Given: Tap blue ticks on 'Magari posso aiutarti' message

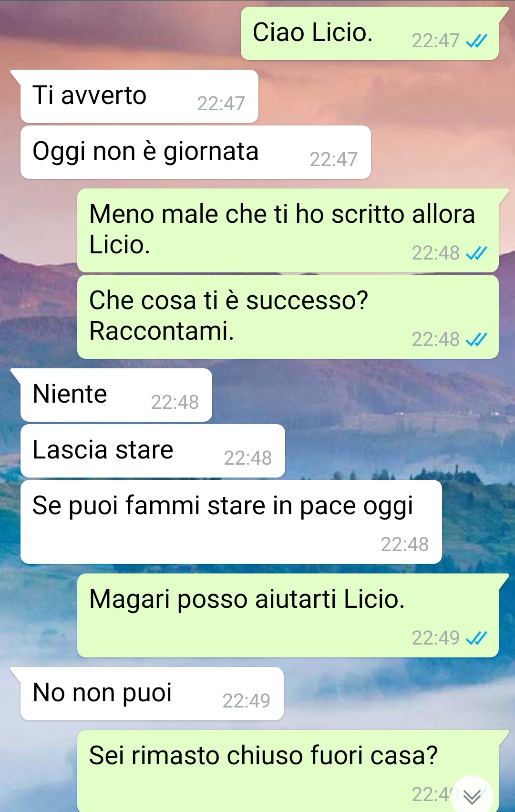Looking at the screenshot, I should (x=476, y=638).
